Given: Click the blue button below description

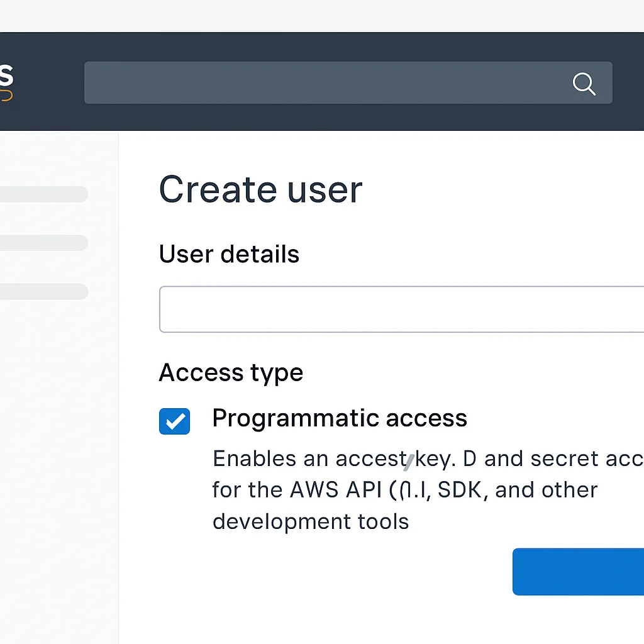Looking at the screenshot, I should (579, 571).
